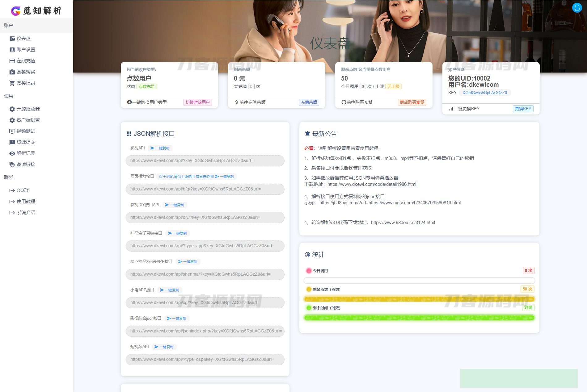Open 套餐记录 in the sidebar
Screen dimensions: 587x392
[x=23, y=83]
